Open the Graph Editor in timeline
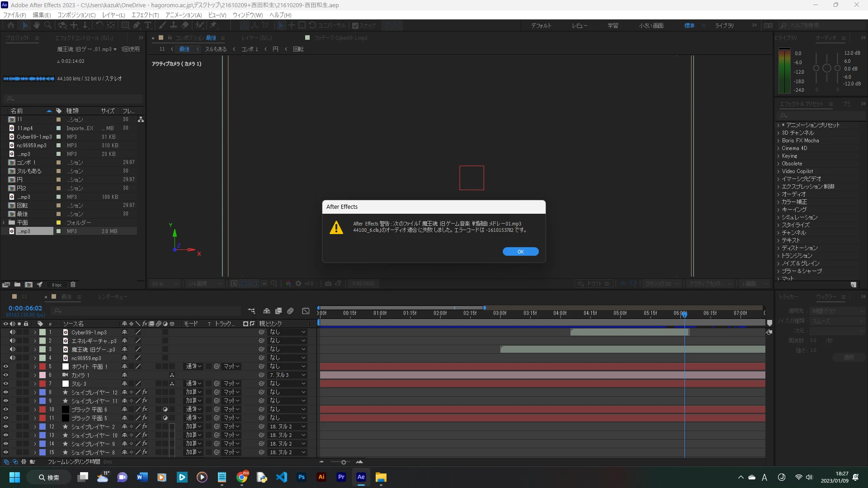The height and width of the screenshot is (488, 868). click(306, 311)
